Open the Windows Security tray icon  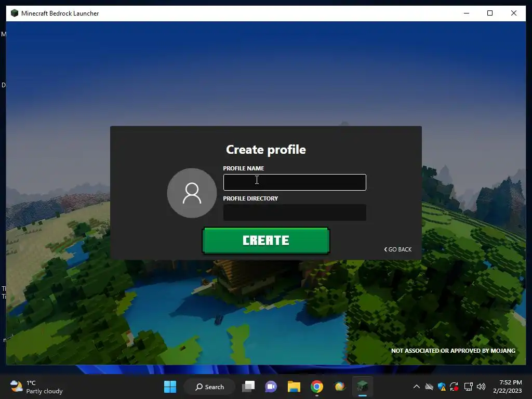coord(442,387)
